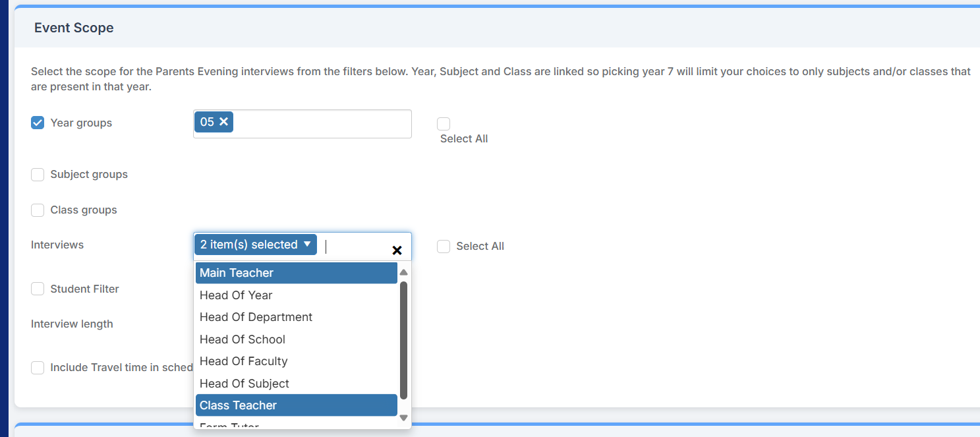Deselect Main Teacher in the list

click(x=296, y=273)
